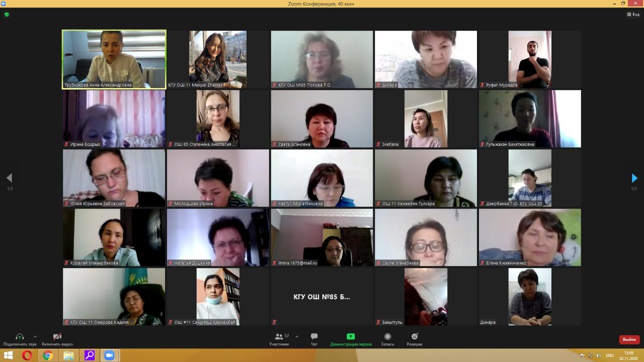Screen dimensions: 644x362
Task: Go to next gallery page with right arrow
Action: [x=634, y=178]
